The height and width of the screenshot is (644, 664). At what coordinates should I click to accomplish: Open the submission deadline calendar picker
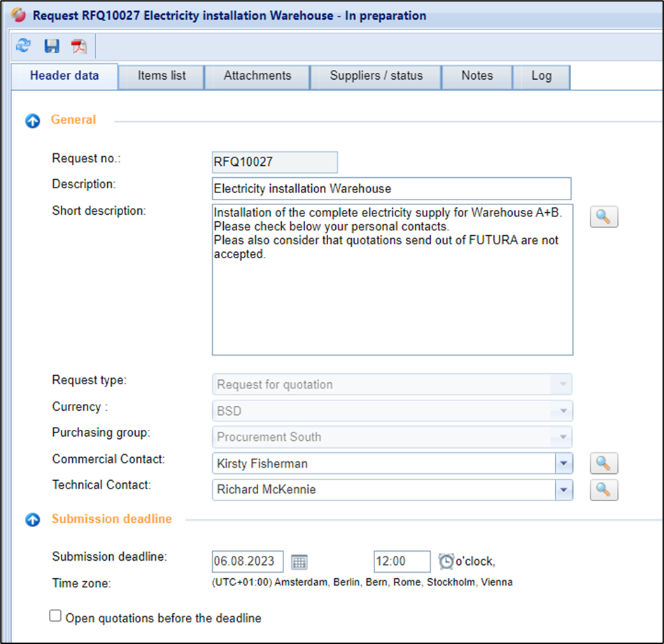coord(299,561)
